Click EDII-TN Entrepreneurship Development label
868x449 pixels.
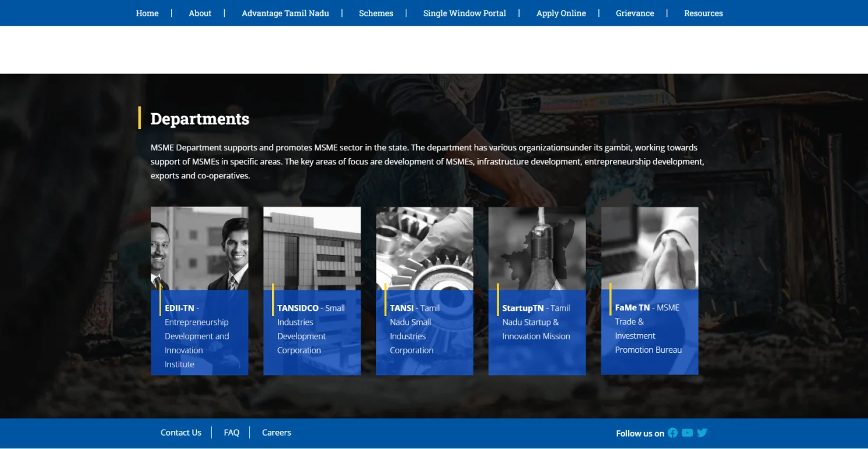tap(197, 336)
